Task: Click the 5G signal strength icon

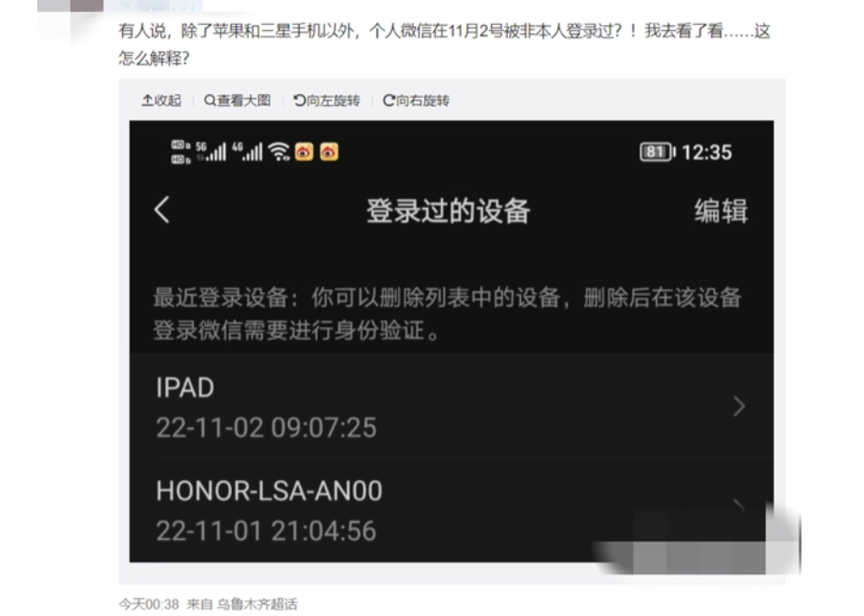Action: pos(211,152)
